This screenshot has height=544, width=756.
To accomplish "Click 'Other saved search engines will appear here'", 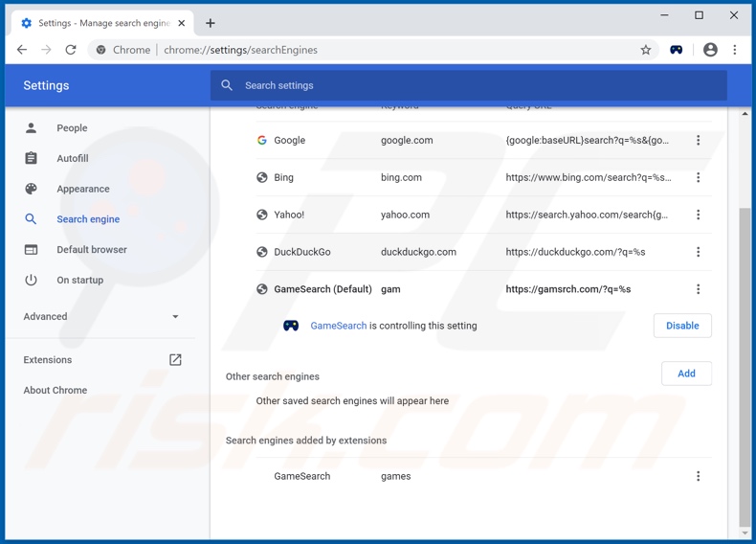I will pyautogui.click(x=352, y=400).
